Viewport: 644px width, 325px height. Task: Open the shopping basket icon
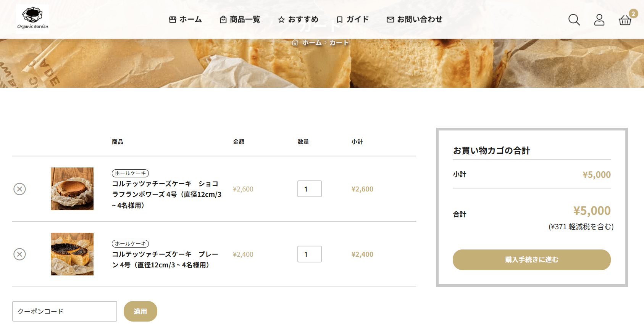click(x=625, y=20)
